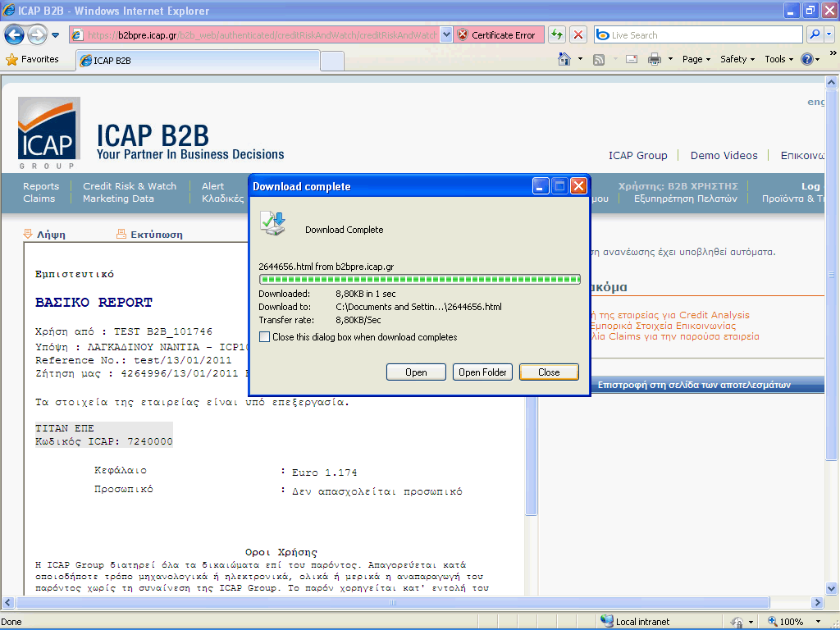Click the download progress bar
This screenshot has height=630, width=840.
pos(419,279)
